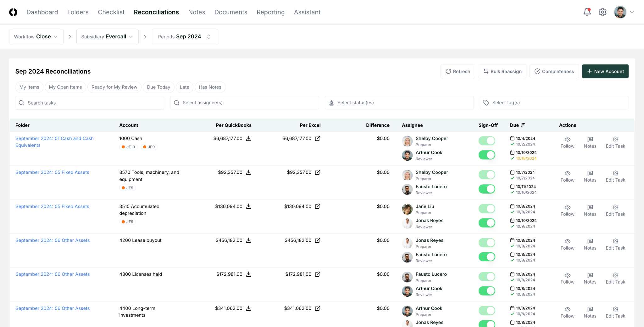This screenshot has width=644, height=327.
Task: Toggle Jane Liu preparer sign-off
Action: pos(486,209)
